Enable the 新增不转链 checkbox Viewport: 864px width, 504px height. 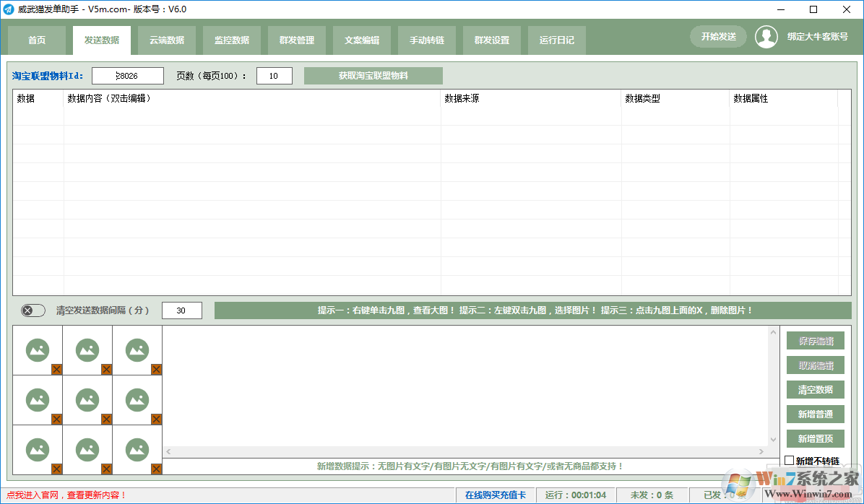789,461
